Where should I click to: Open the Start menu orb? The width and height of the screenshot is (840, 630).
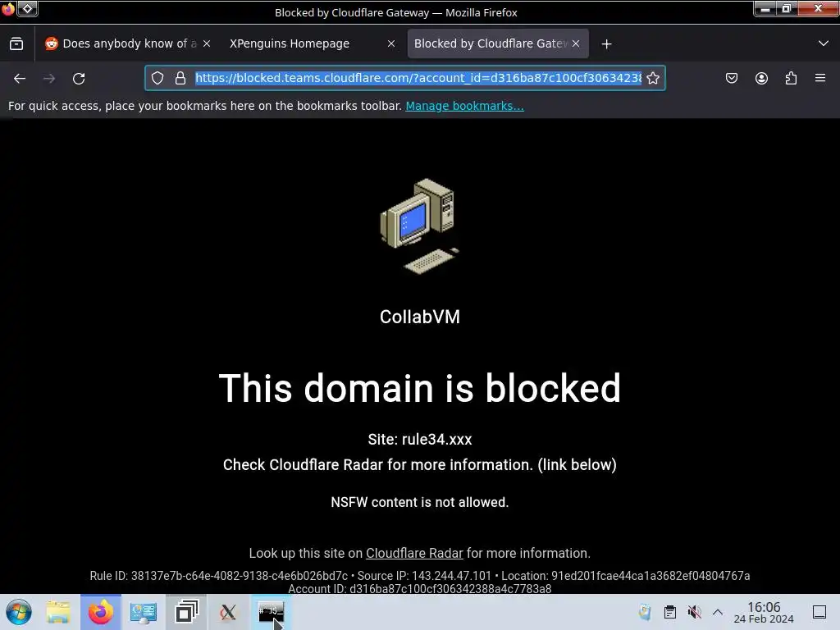coord(19,612)
